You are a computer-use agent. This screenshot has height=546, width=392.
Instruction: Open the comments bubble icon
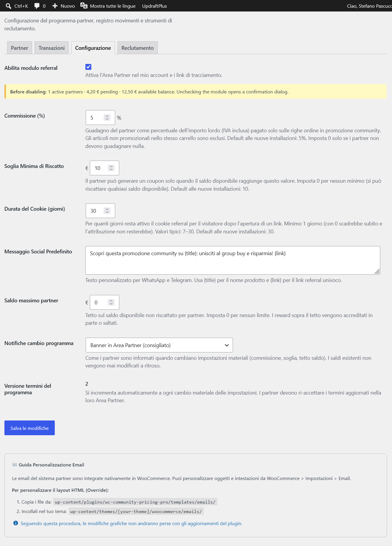tap(37, 6)
